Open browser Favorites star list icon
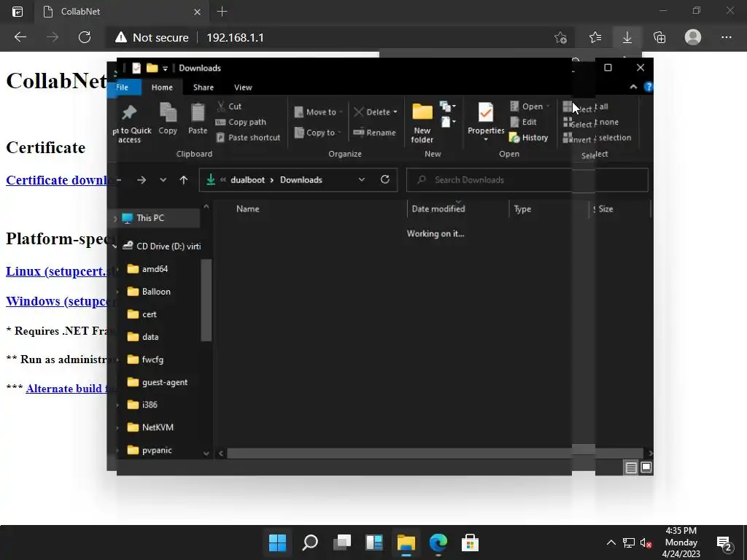The image size is (747, 560). (x=595, y=37)
